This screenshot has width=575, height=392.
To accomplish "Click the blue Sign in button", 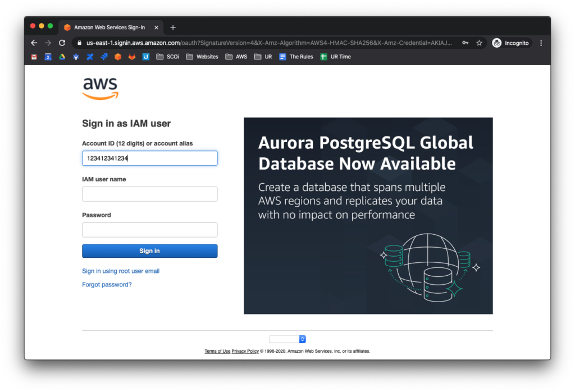I will [x=149, y=251].
